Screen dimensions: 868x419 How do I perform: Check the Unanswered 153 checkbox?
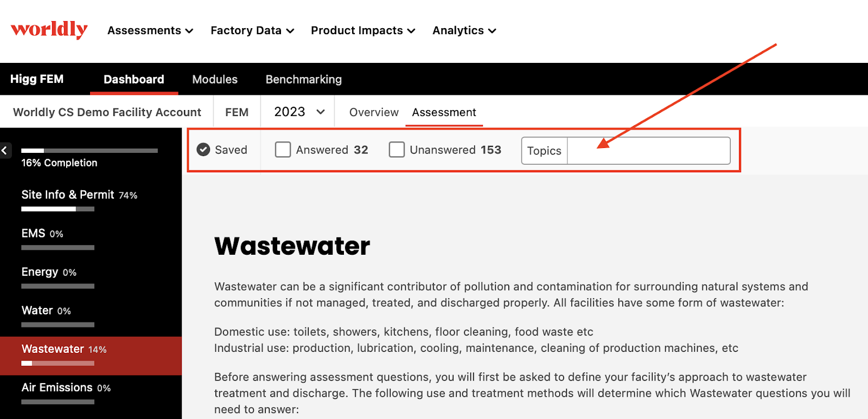pyautogui.click(x=397, y=150)
